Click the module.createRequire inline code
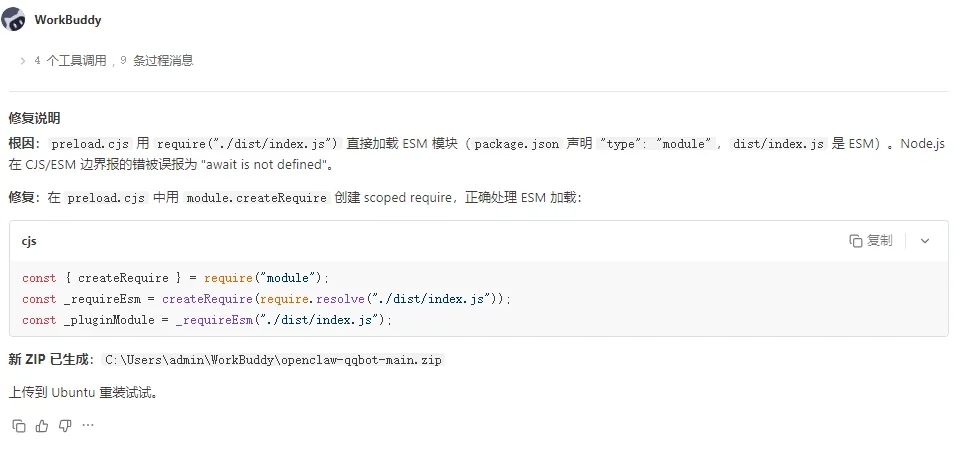 tap(257, 198)
